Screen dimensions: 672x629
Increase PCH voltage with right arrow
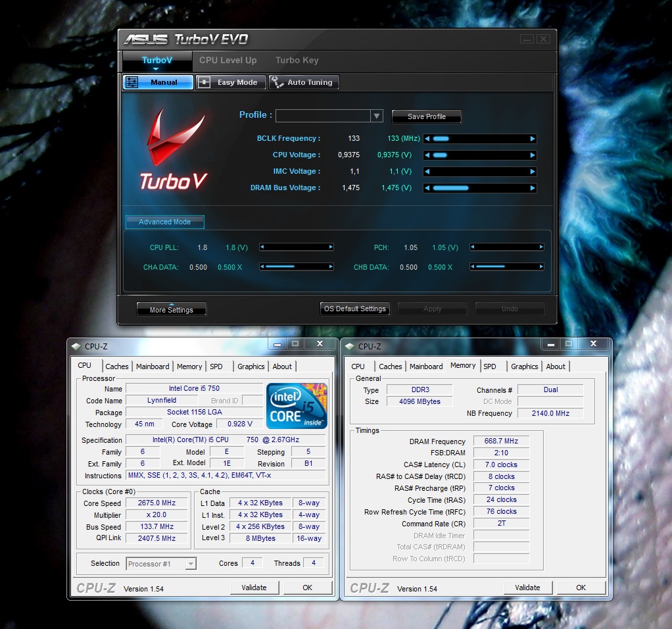(541, 247)
